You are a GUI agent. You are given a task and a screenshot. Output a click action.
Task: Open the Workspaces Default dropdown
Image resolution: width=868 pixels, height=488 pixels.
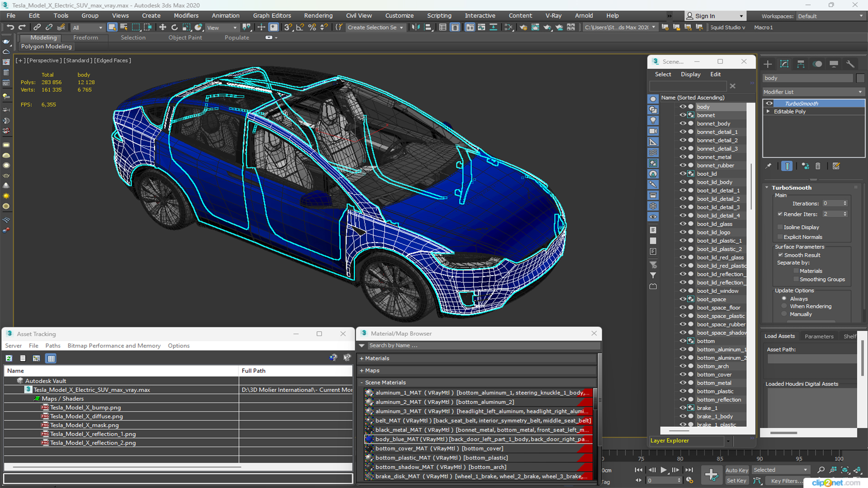(x=830, y=16)
